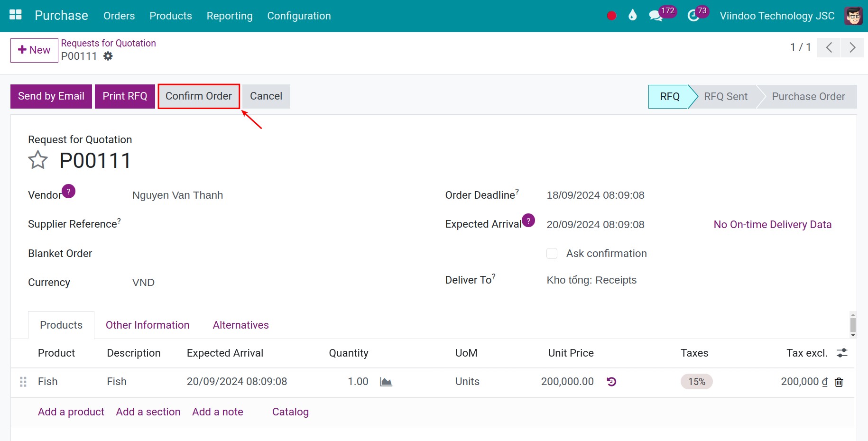
Task: Click the drag handle of Fish row
Action: click(x=23, y=382)
